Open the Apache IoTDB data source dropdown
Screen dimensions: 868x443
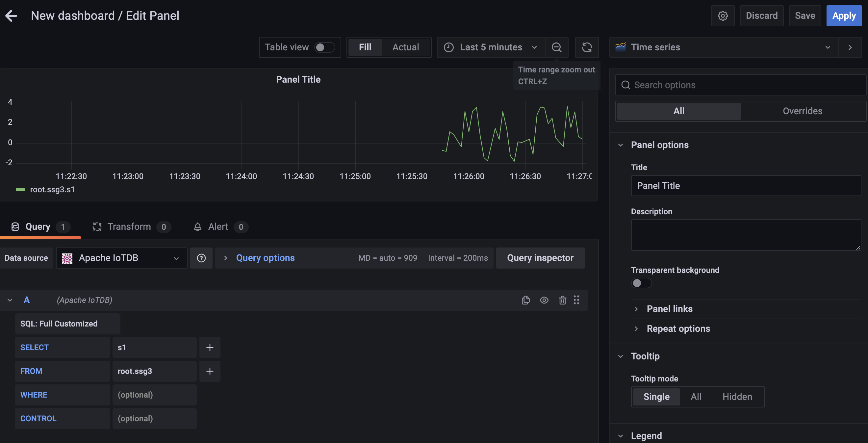(121, 258)
